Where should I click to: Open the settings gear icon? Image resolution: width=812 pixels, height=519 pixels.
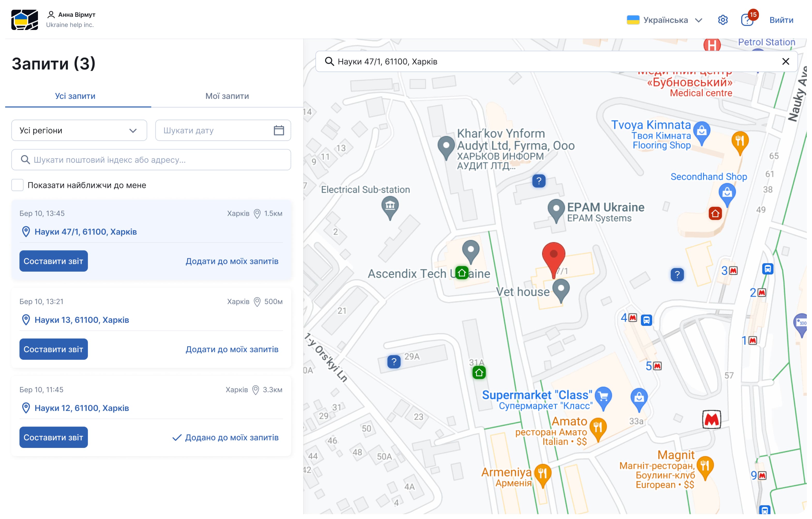click(722, 20)
